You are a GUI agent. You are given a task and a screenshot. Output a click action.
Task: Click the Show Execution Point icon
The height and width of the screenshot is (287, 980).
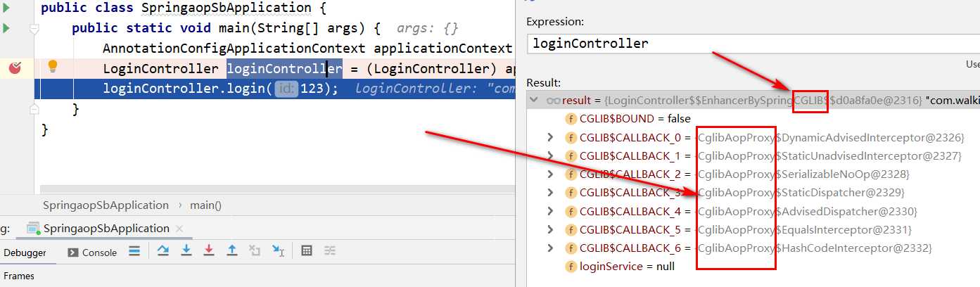click(x=134, y=250)
